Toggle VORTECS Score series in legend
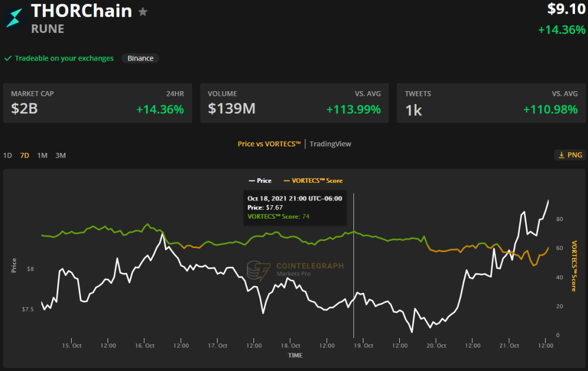 (x=313, y=181)
